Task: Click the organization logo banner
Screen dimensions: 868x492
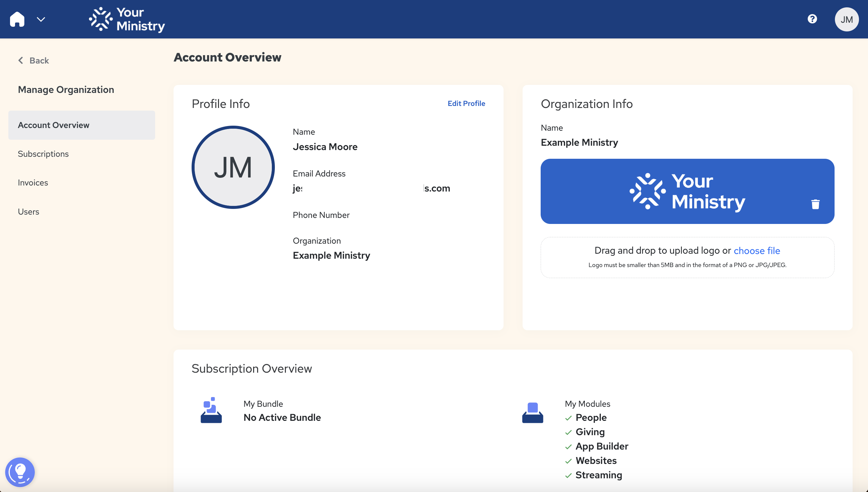Action: click(x=687, y=191)
